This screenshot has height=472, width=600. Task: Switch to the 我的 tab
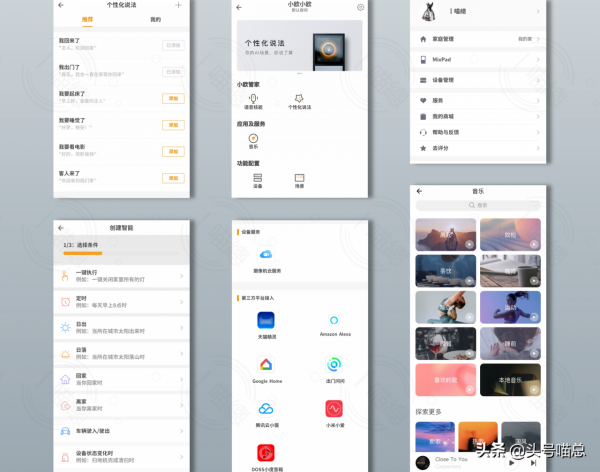(155, 19)
